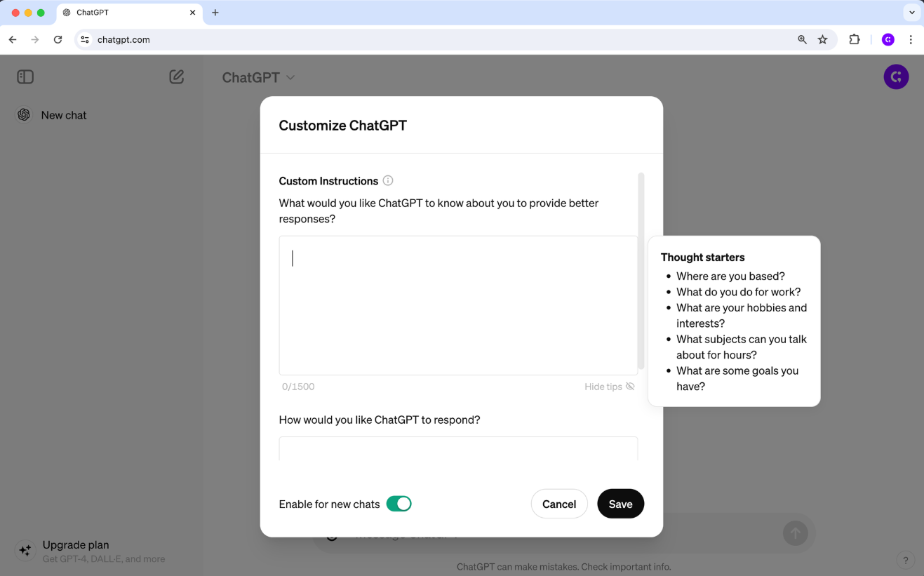This screenshot has width=924, height=576.
Task: Click the Customize ChatGPT dialog title
Action: (x=343, y=126)
